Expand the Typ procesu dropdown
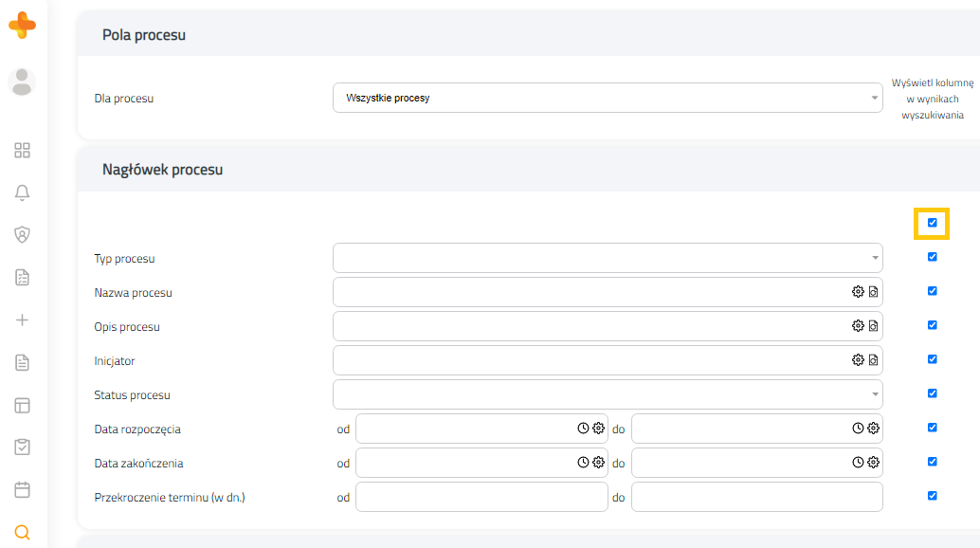Screen dimensions: 980x548 608,258
